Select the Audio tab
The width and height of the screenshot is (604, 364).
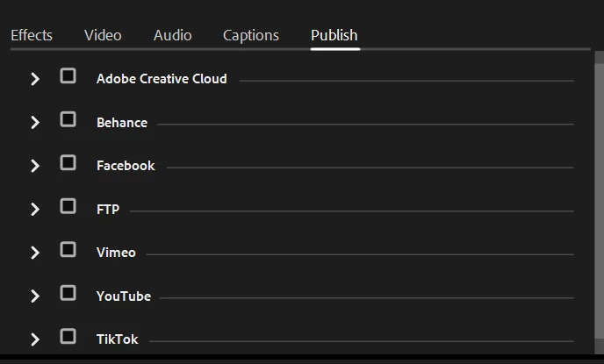173,35
